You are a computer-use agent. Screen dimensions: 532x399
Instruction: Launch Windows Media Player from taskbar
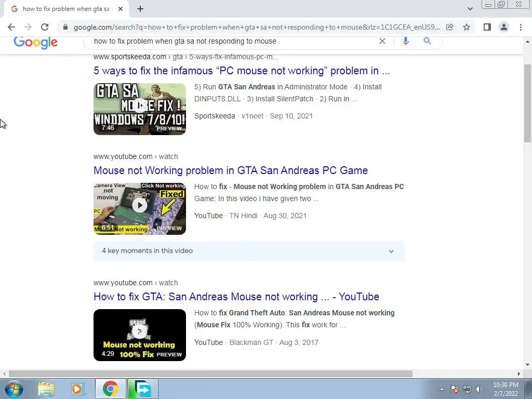pyautogui.click(x=77, y=389)
